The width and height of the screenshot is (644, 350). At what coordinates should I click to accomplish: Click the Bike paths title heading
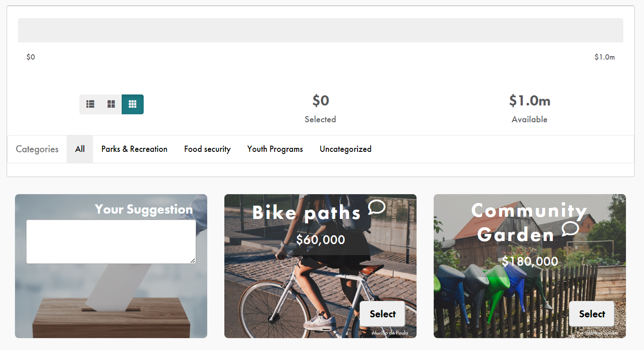point(306,213)
